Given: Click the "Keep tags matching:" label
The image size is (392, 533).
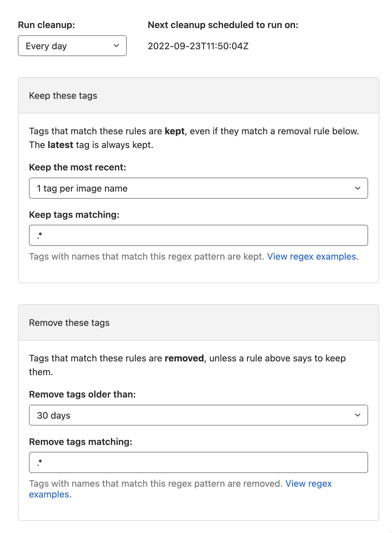Looking at the screenshot, I should click(74, 215).
